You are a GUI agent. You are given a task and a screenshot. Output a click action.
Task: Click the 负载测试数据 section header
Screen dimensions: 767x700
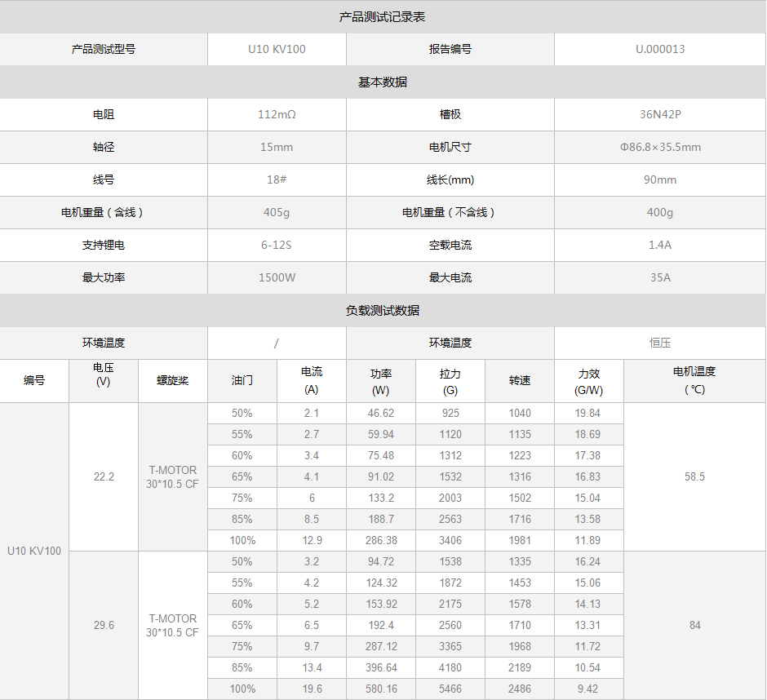coord(382,310)
